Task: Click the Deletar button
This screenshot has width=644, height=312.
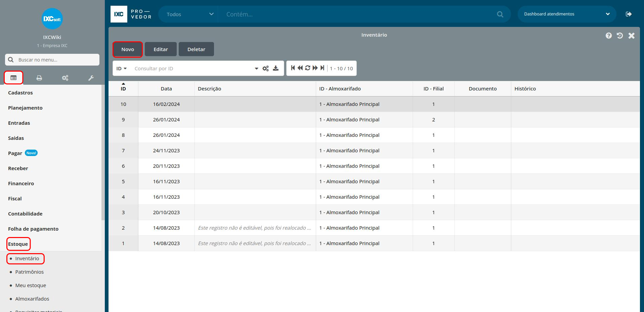Action: pyautogui.click(x=196, y=49)
